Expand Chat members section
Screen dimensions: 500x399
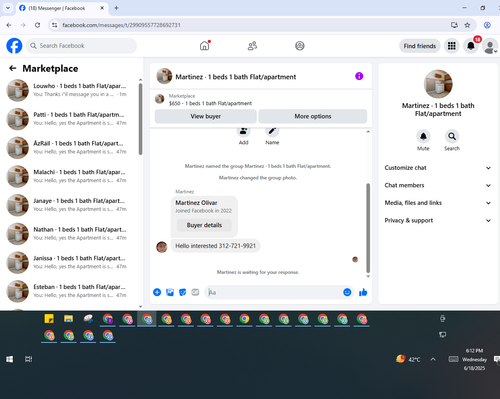click(x=438, y=185)
